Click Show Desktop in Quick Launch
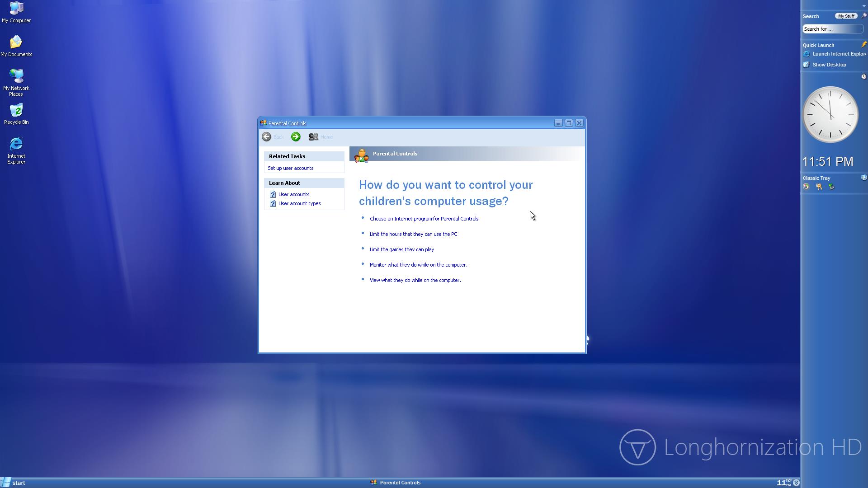Viewport: 868px width, 488px height. point(829,65)
